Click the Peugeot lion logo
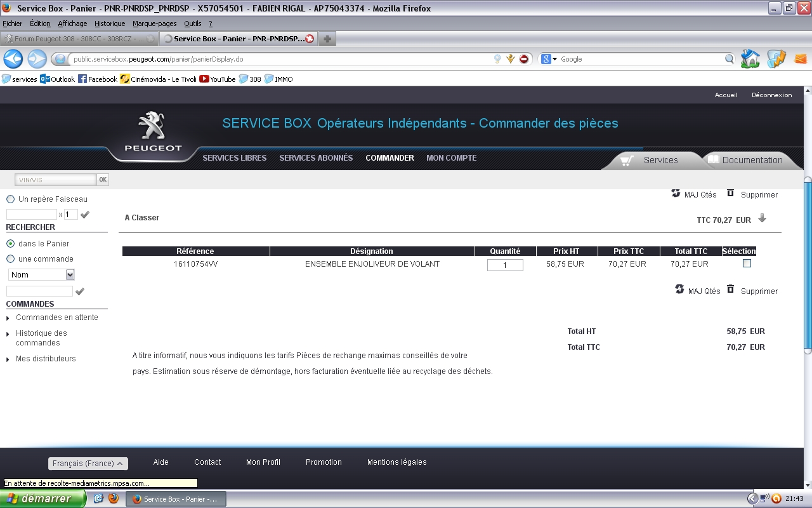 tap(152, 126)
